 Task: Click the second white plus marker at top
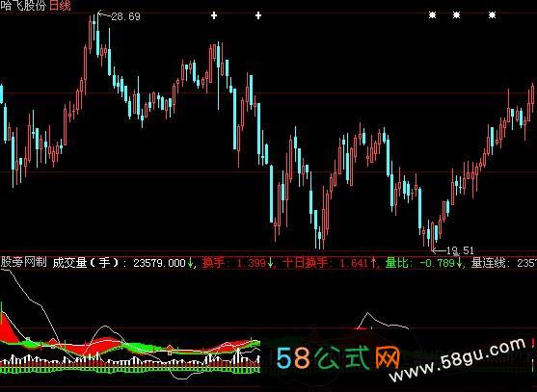point(258,15)
